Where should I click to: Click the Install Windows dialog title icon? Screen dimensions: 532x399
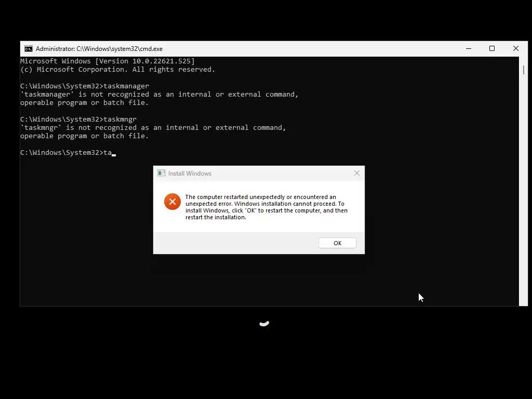[x=161, y=174]
